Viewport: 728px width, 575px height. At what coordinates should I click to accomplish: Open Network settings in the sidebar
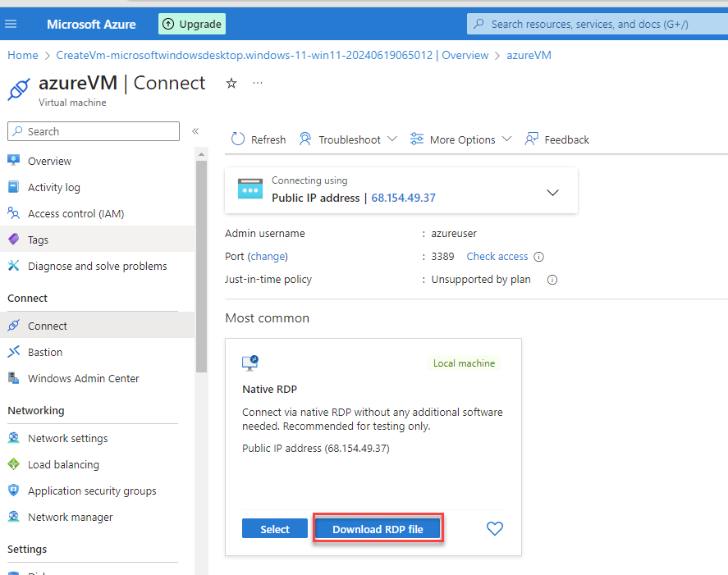[67, 438]
